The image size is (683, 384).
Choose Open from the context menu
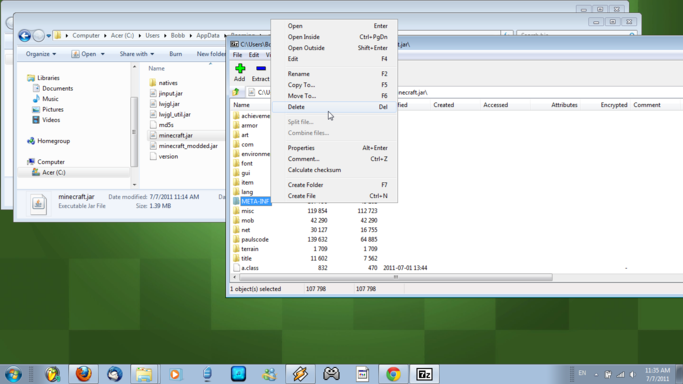(334, 26)
